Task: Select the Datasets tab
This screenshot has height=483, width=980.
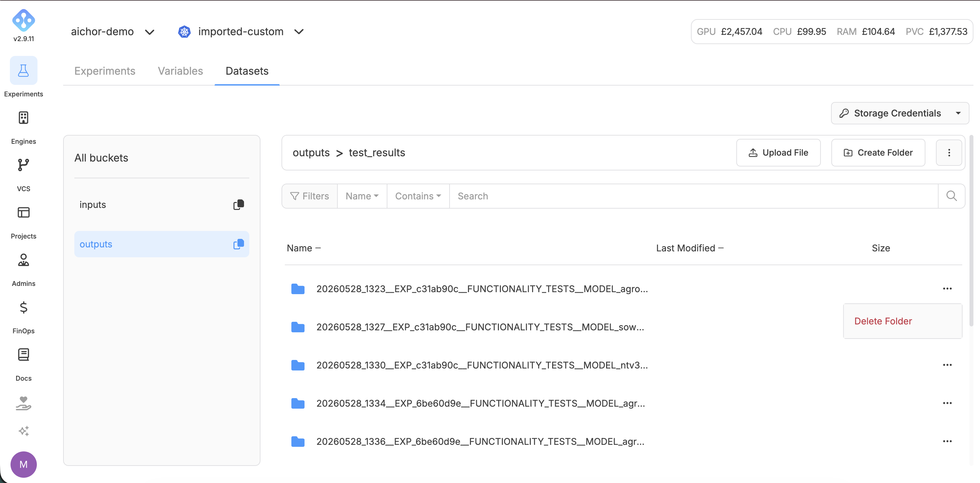Action: pyautogui.click(x=247, y=71)
